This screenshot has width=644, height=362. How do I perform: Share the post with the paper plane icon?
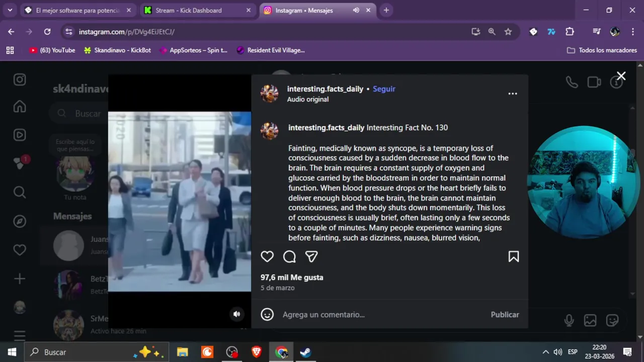click(311, 256)
